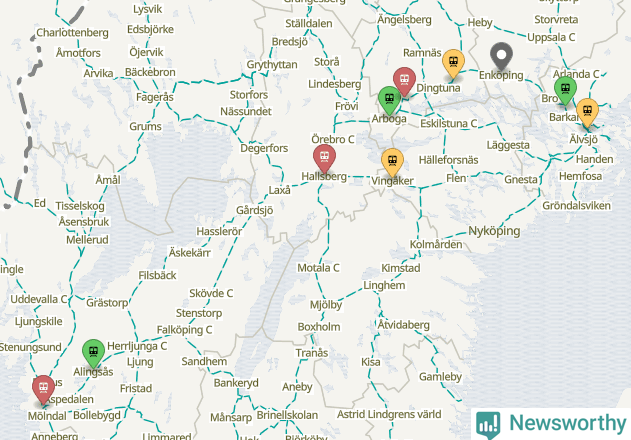Open the green train marker at Alingsås
This screenshot has height=440, width=631.
coord(93,353)
